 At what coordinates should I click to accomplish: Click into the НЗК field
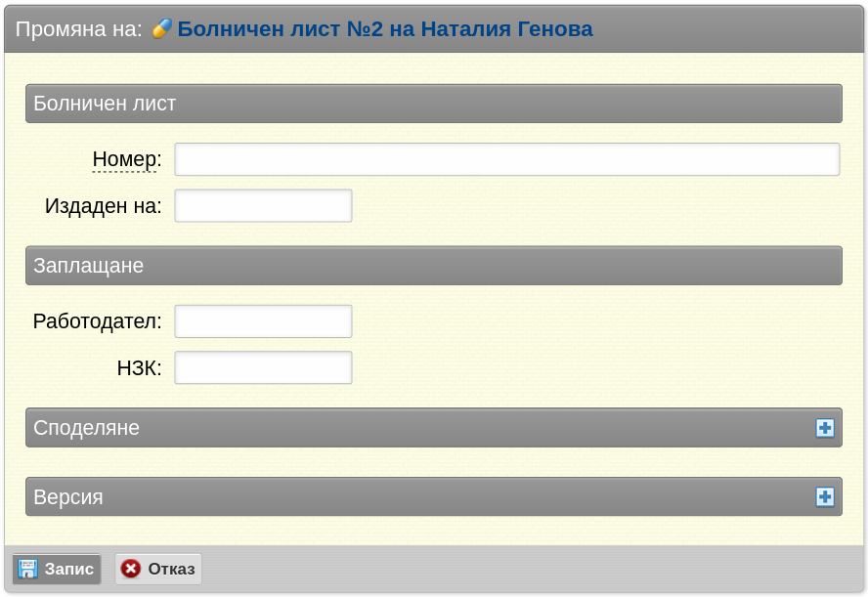264,367
